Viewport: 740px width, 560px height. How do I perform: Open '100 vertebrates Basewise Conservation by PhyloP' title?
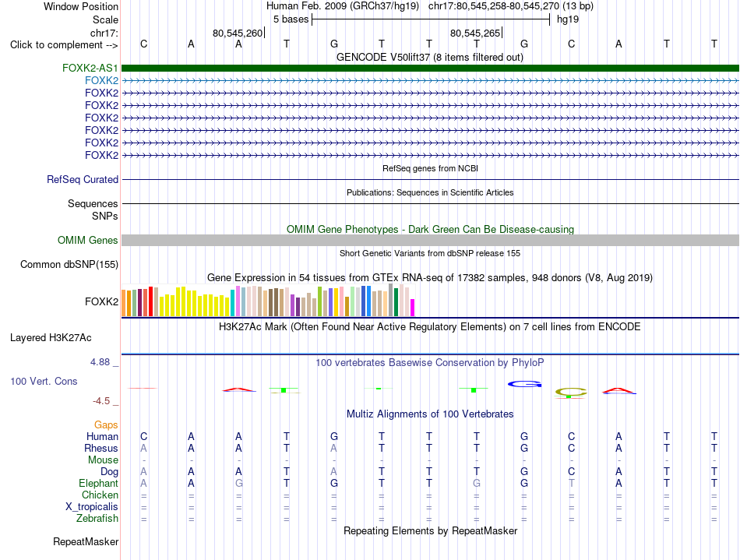430,362
